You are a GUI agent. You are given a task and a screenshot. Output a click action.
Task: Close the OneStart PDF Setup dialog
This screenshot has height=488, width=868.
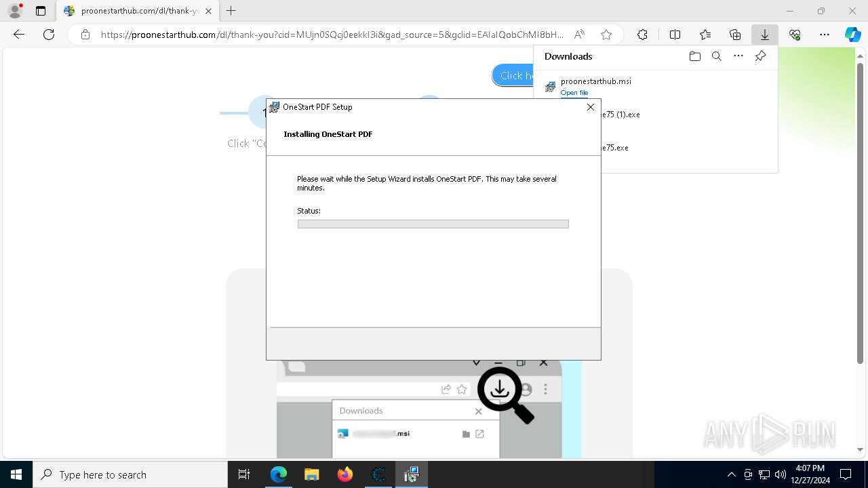pyautogui.click(x=590, y=107)
